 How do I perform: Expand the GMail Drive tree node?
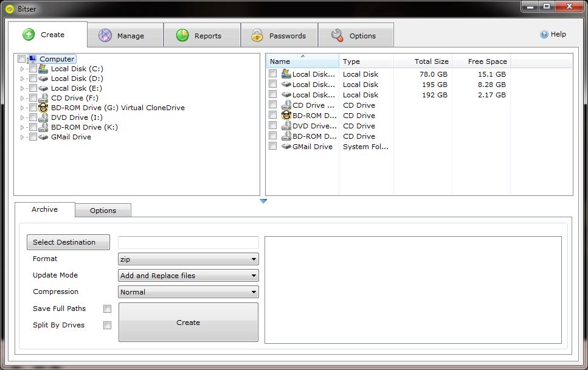coord(22,138)
